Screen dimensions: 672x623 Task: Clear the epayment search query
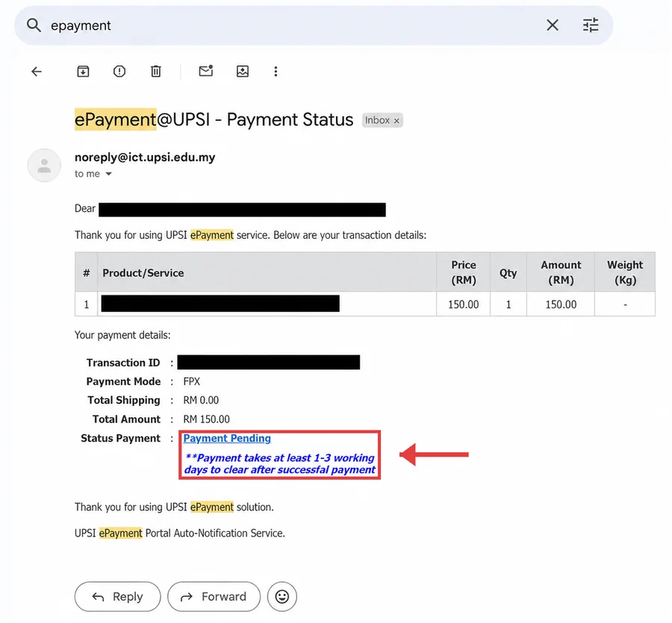click(x=553, y=25)
